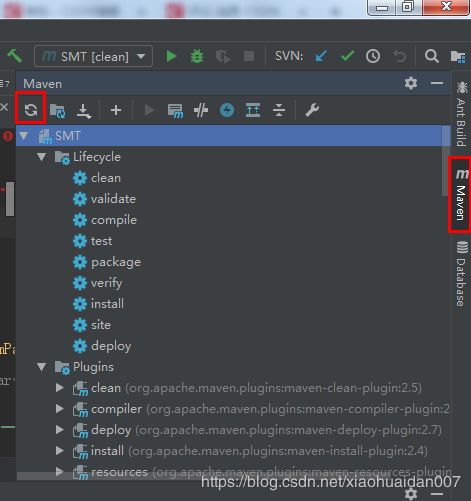Start debugging with the green bug icon

coord(197,56)
